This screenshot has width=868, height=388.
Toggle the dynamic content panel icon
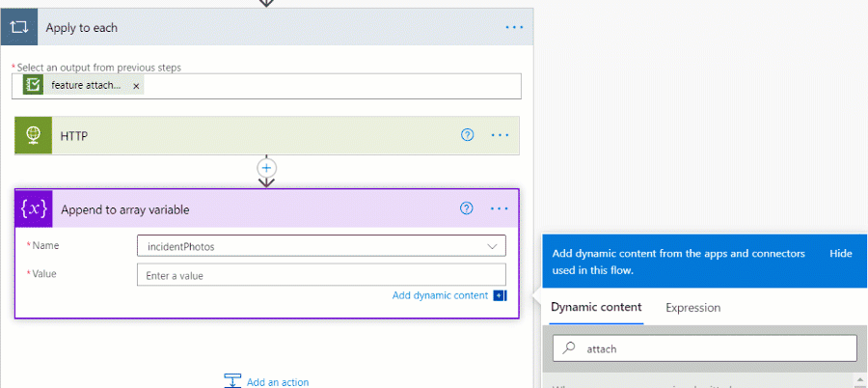pos(499,295)
